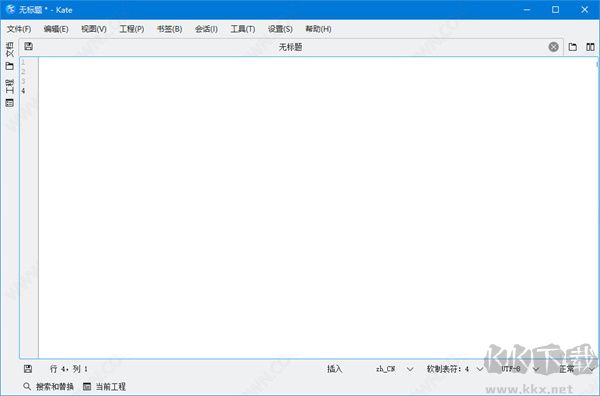Open the 编辑(E) menu

[x=56, y=29]
